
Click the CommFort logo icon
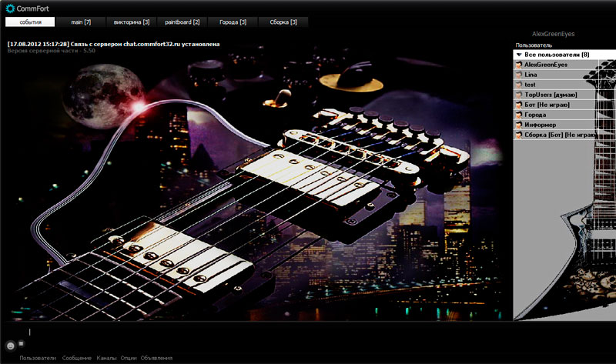10,8
